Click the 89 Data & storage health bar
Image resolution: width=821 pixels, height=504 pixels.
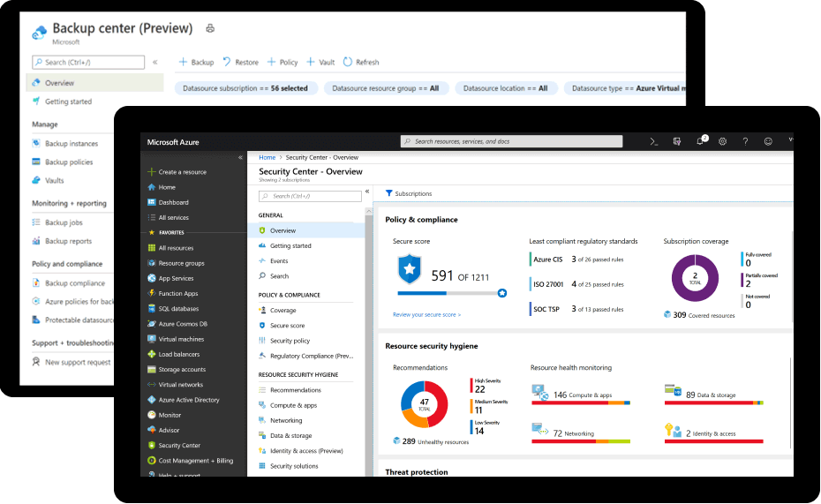713,402
